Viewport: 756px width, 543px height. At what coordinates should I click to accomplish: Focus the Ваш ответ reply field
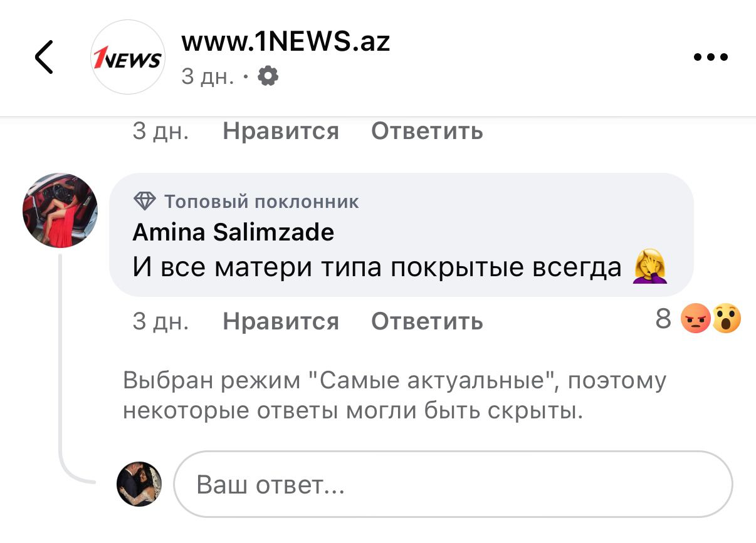(x=453, y=485)
